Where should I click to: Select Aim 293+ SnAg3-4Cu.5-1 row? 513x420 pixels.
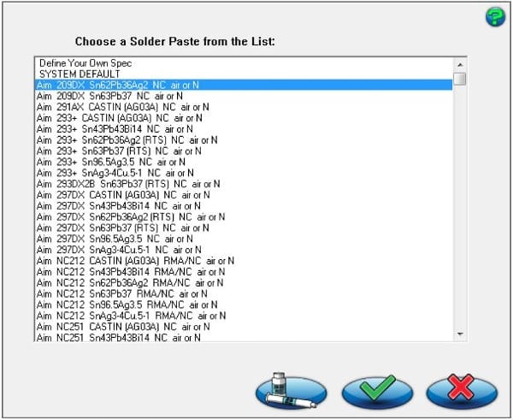tap(244, 173)
